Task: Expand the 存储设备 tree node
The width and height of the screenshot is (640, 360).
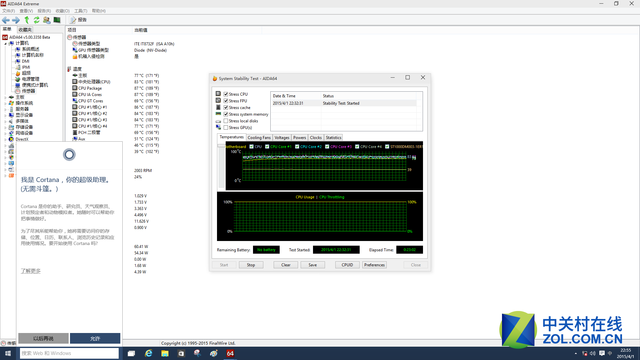Action: pos(6,127)
